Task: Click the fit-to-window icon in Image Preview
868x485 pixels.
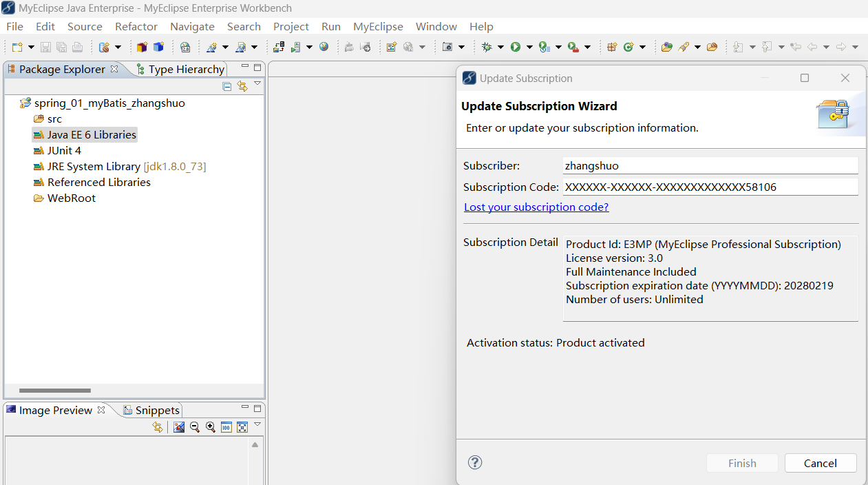Action: 242,427
